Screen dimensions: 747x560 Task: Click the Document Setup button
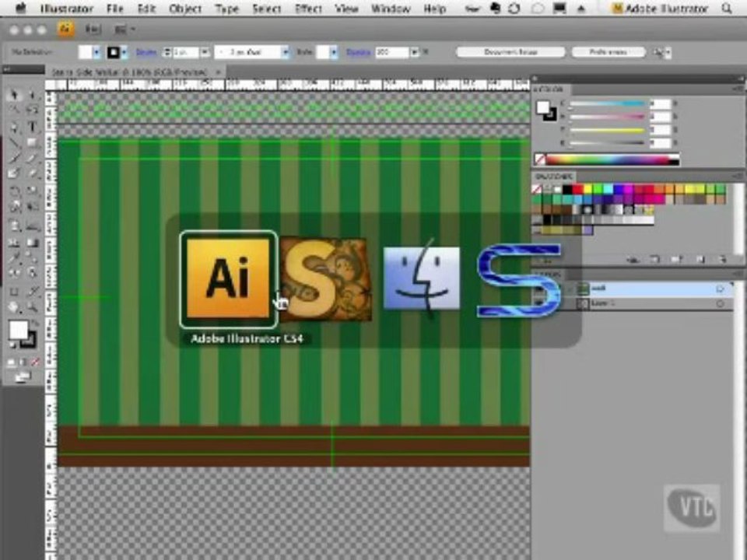pyautogui.click(x=510, y=52)
